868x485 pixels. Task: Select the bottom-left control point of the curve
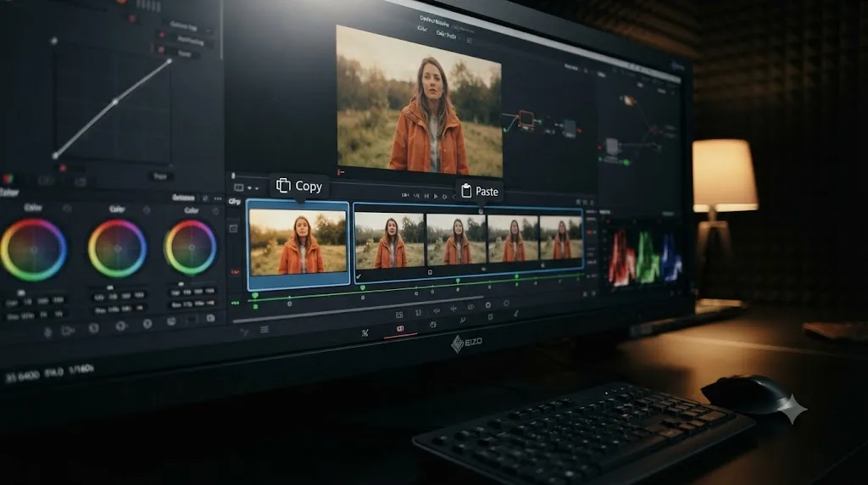point(55,156)
